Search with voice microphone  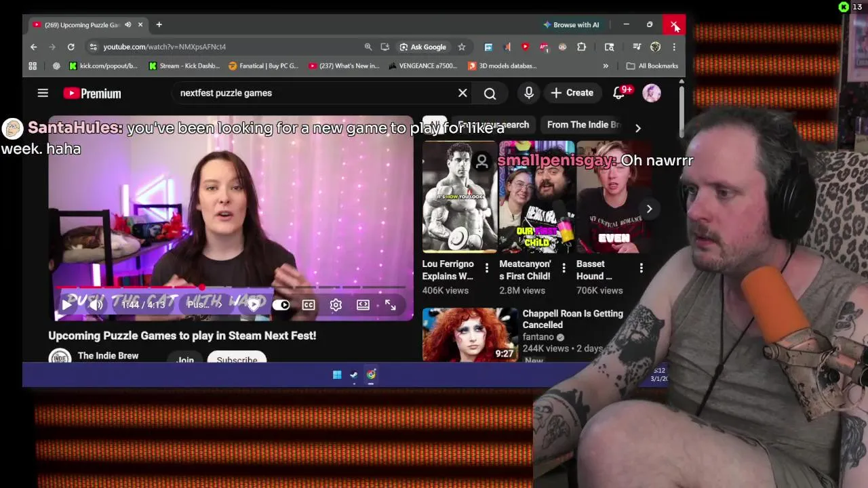pos(529,93)
